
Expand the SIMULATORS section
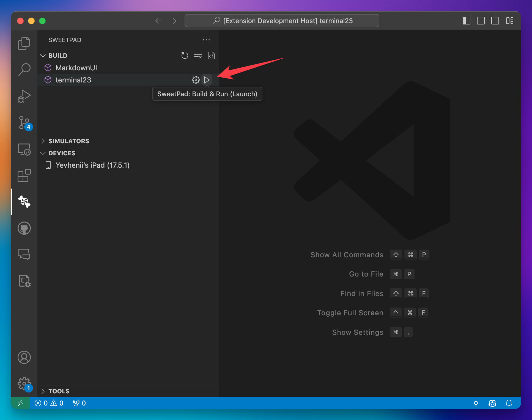coord(69,141)
